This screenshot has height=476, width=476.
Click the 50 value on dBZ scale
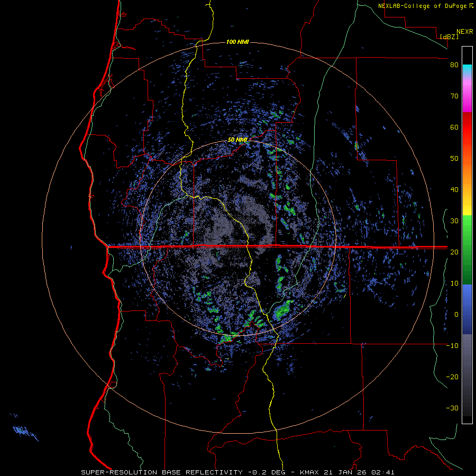(x=454, y=159)
